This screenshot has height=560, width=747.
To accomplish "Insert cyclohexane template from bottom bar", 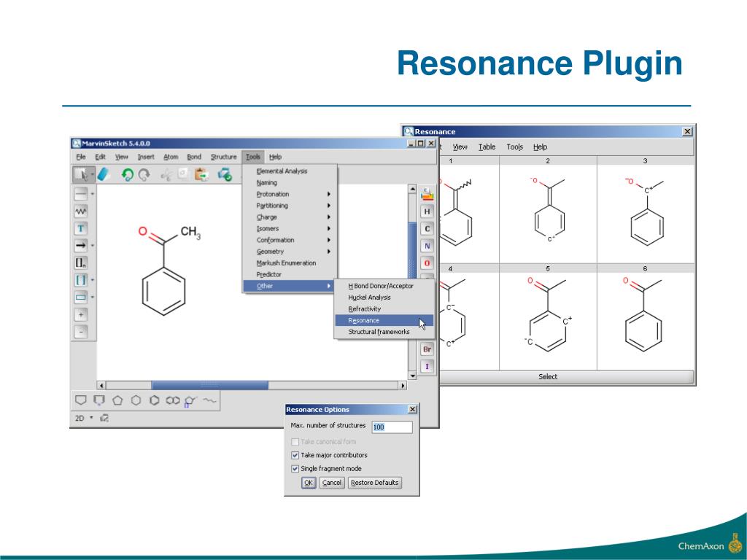I will pos(136,400).
